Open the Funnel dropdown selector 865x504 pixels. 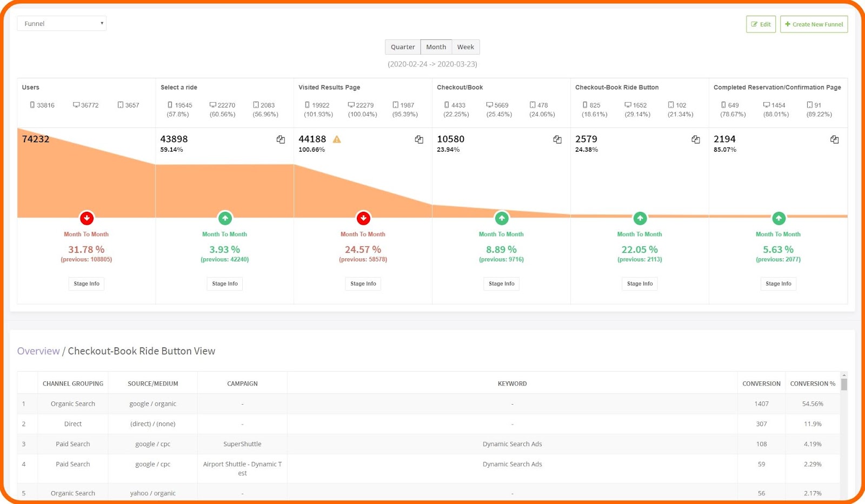tap(62, 23)
